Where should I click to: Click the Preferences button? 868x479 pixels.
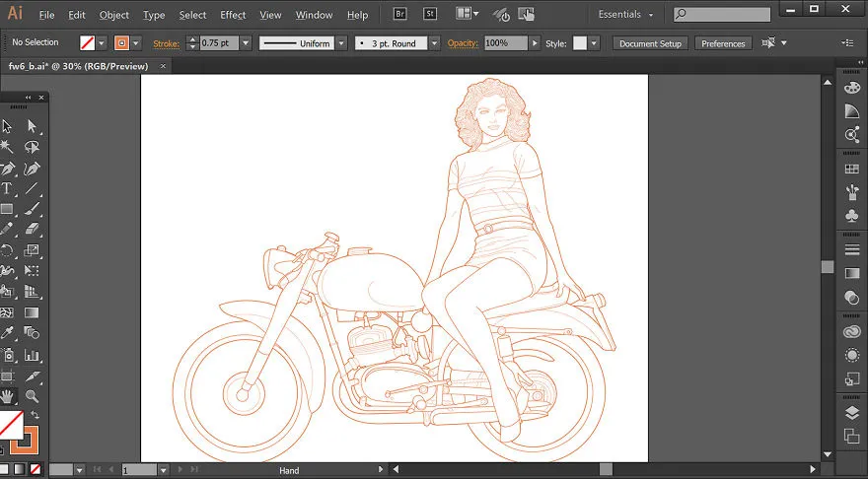(723, 43)
